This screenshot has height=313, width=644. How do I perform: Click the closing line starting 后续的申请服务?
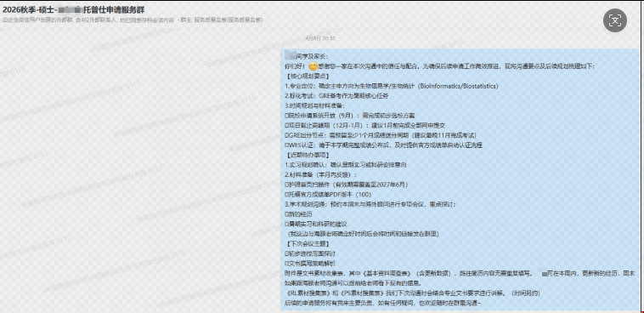click(x=383, y=303)
